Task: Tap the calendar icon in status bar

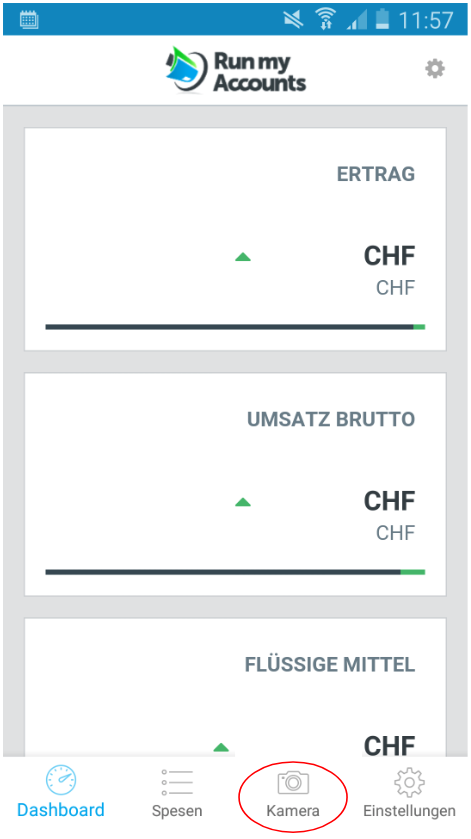Action: 28,20
